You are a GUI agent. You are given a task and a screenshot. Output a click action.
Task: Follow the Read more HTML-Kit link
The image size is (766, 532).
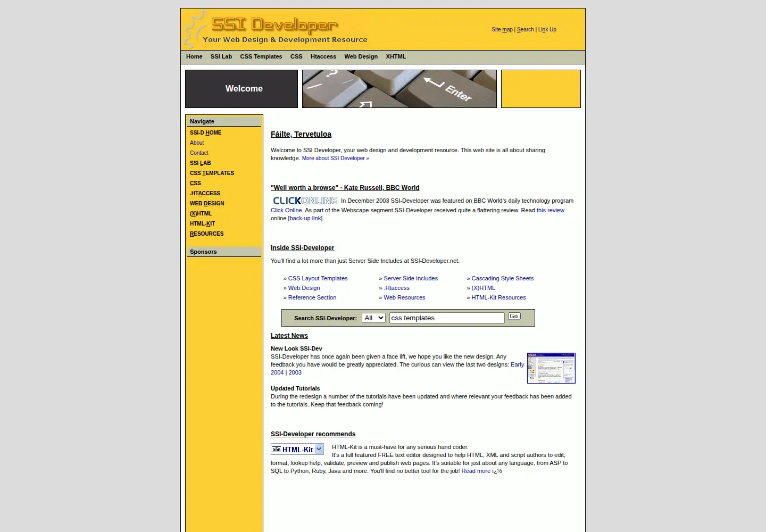click(476, 471)
